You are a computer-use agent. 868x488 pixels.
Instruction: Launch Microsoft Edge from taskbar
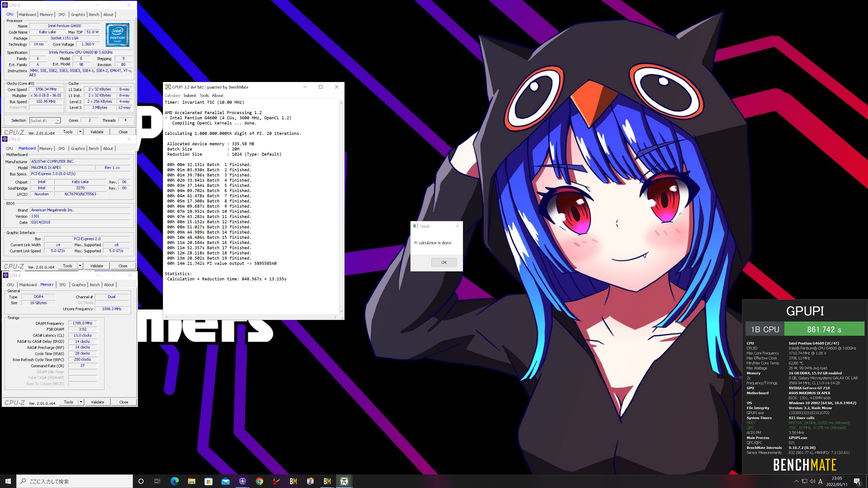(x=175, y=481)
